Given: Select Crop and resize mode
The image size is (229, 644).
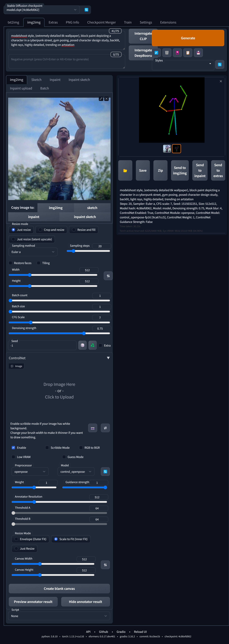Looking at the screenshot, I should point(51,230).
